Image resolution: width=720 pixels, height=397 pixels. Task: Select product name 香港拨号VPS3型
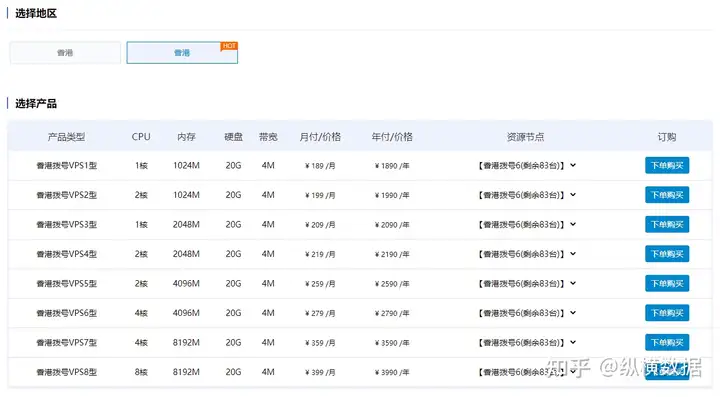[67, 224]
